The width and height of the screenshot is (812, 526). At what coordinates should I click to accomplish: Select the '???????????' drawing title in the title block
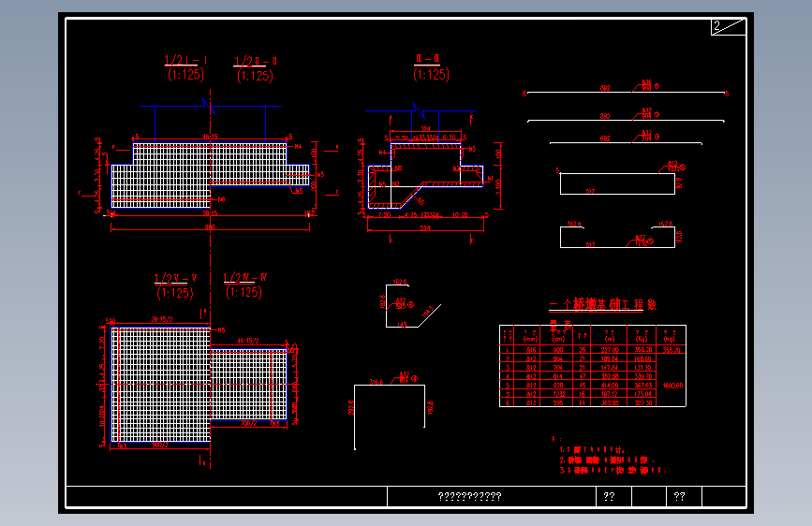coord(470,496)
